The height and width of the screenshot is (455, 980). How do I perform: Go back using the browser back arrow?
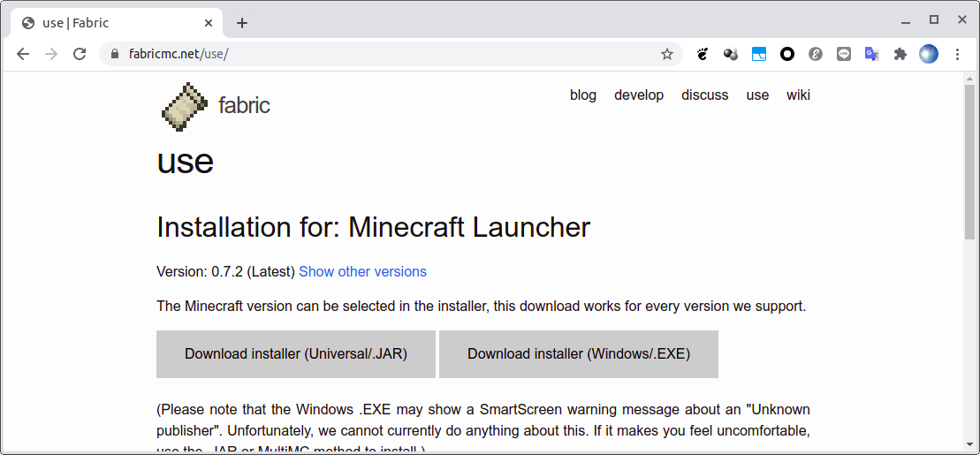(x=23, y=55)
